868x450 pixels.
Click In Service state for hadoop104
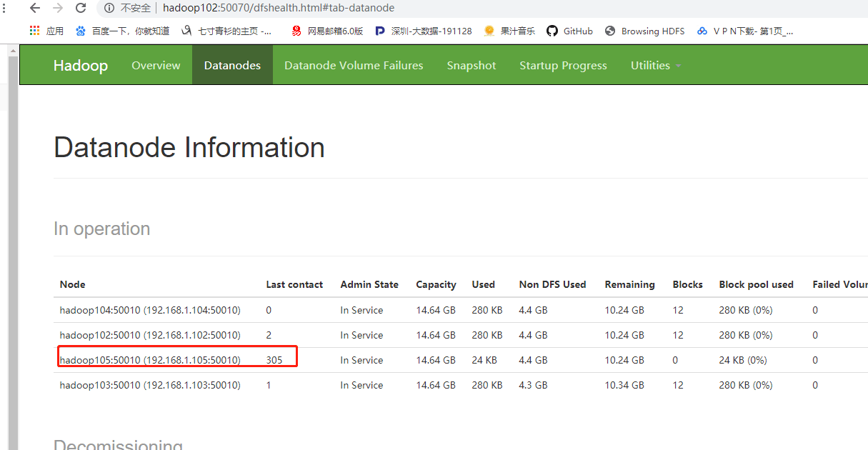(x=361, y=310)
